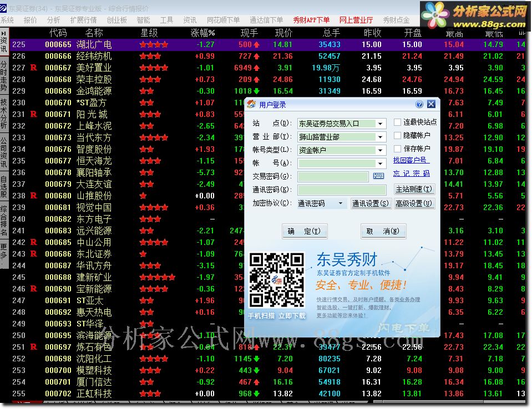Click the star rating of 建新矿业

[x=158, y=277]
